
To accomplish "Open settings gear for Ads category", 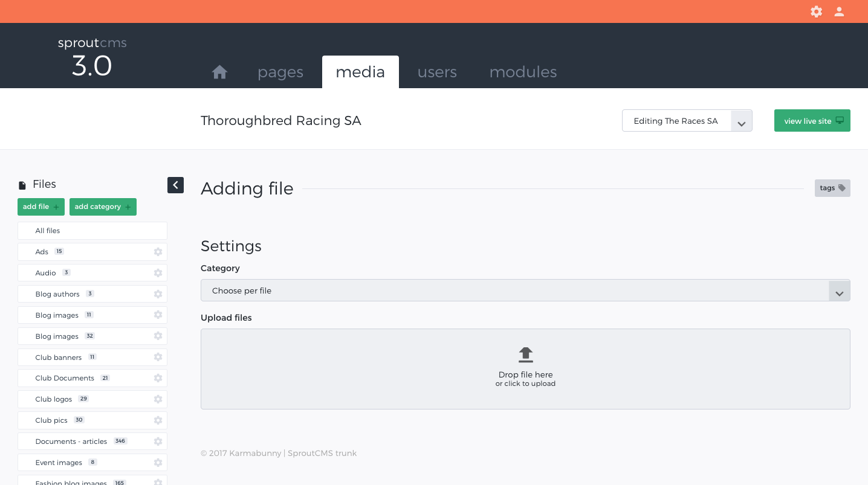I will (x=158, y=252).
